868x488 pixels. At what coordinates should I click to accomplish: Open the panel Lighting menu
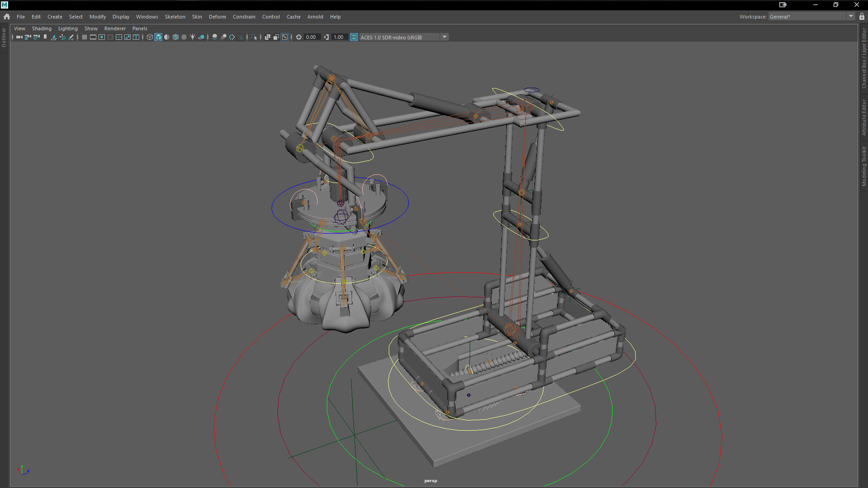[x=68, y=29]
